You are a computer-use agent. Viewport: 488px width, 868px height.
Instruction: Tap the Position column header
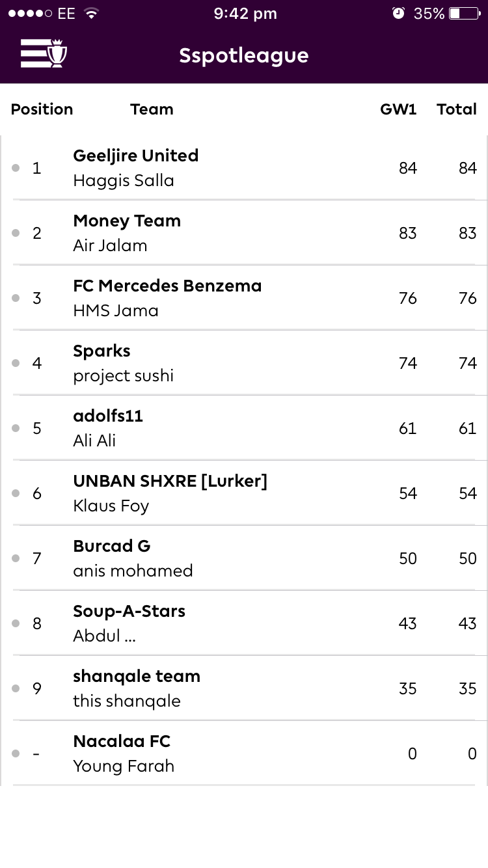(x=42, y=109)
